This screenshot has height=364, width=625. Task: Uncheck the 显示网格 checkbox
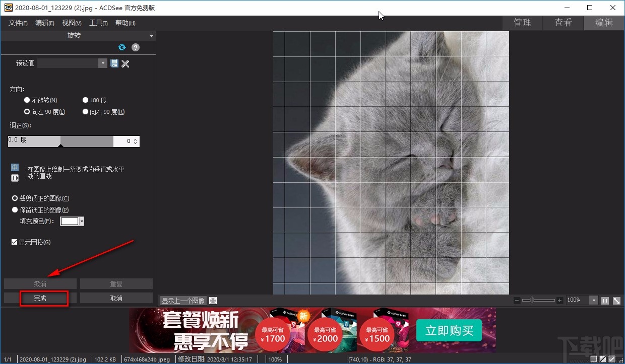(x=15, y=242)
